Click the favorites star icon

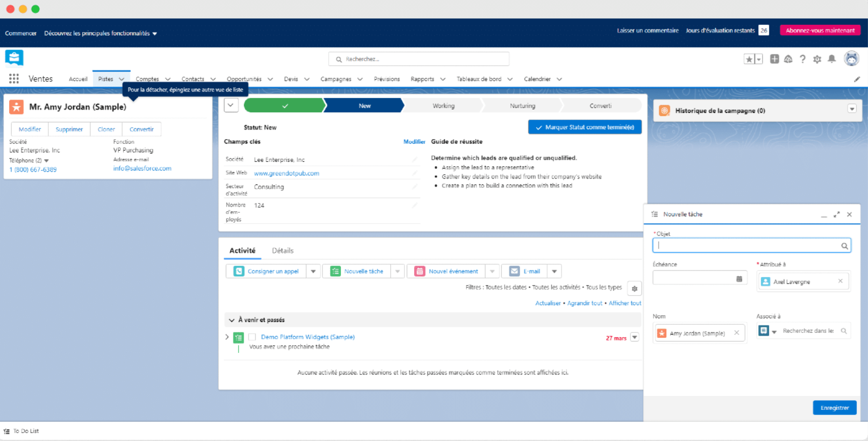coord(749,59)
